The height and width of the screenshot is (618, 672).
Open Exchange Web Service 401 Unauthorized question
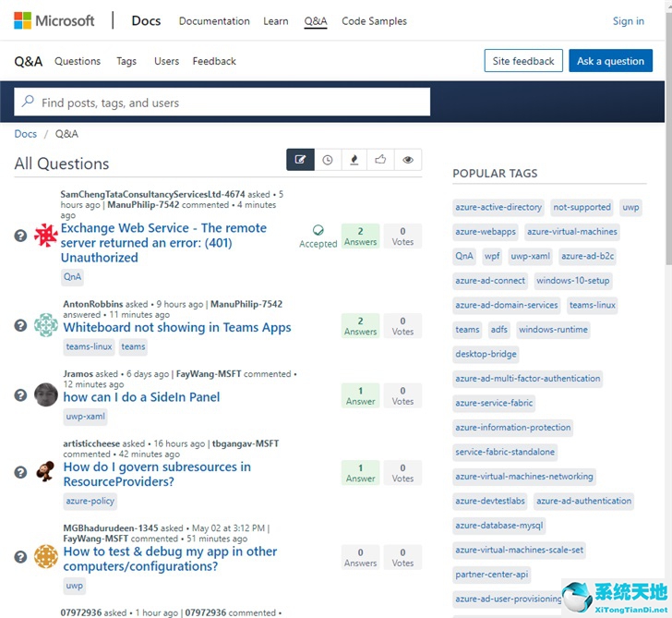pos(163,243)
